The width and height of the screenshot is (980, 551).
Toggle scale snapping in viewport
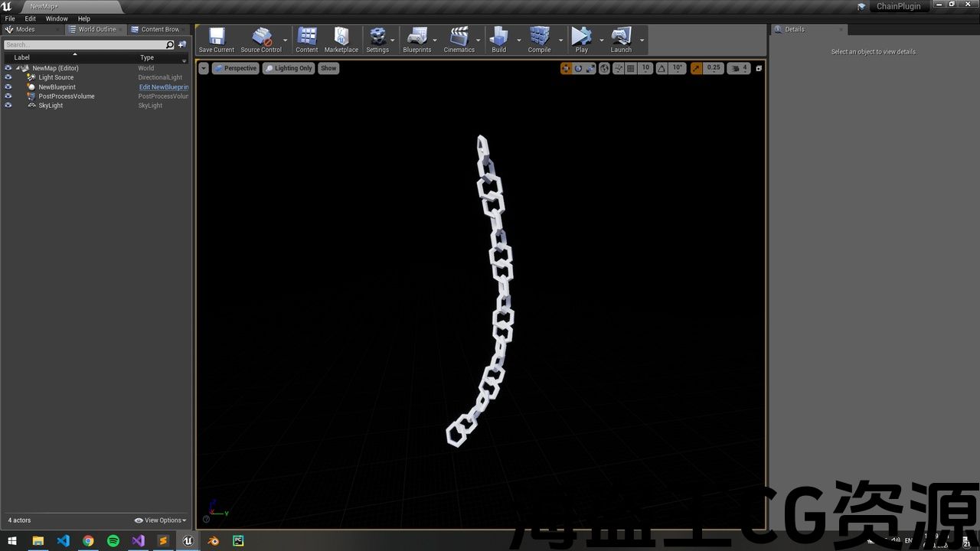coord(696,68)
